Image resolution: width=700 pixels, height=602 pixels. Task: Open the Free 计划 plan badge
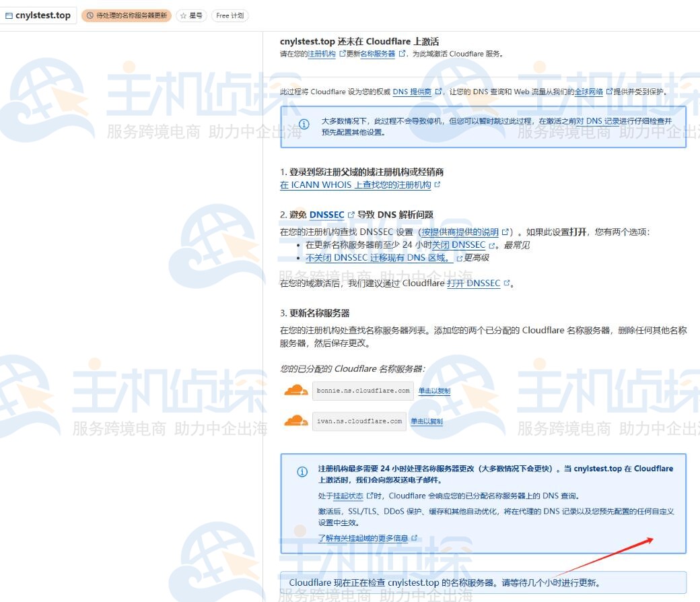tap(230, 15)
